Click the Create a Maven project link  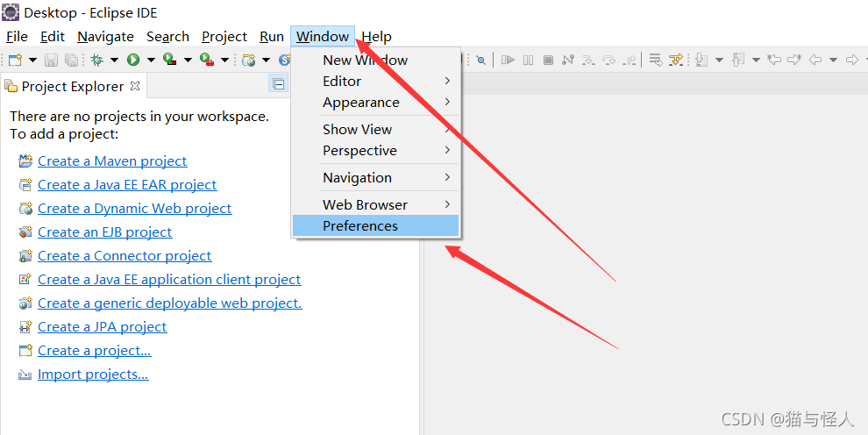coord(112,161)
